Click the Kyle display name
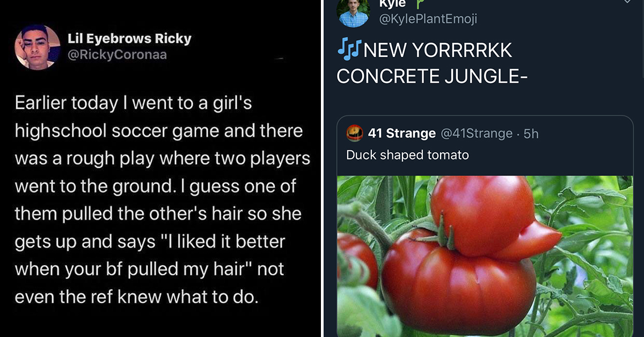The image size is (644, 337). 392,4
